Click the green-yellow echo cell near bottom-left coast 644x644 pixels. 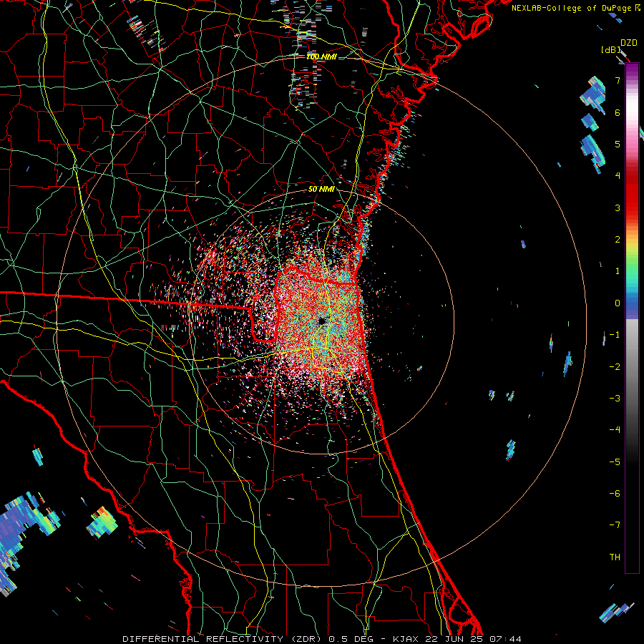point(102,522)
